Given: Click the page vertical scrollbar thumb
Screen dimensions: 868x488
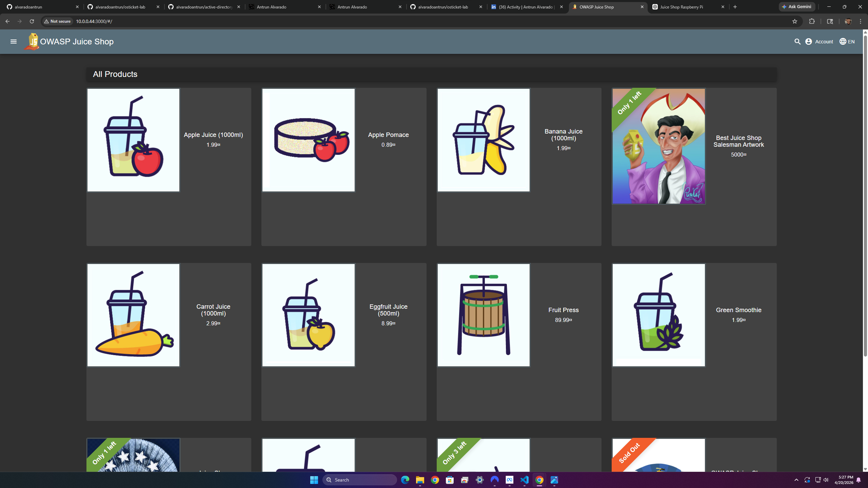Looking at the screenshot, I should pyautogui.click(x=865, y=196).
